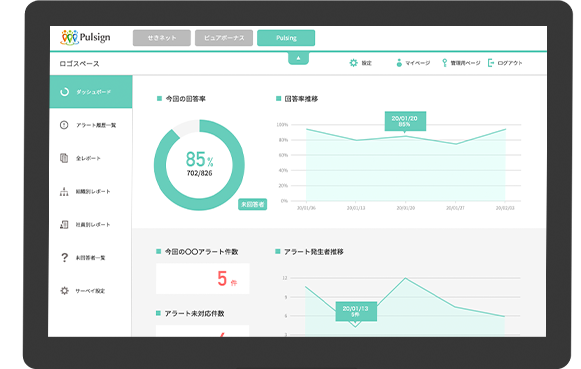Open the admin page via the key icon
Image resolution: width=581 pixels, height=369 pixels.
coord(444,63)
